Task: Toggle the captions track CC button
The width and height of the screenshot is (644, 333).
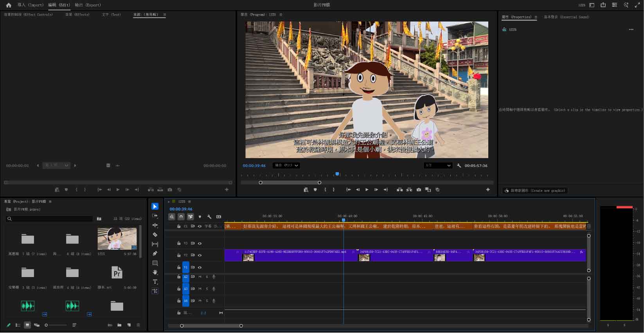Action: 219,216
